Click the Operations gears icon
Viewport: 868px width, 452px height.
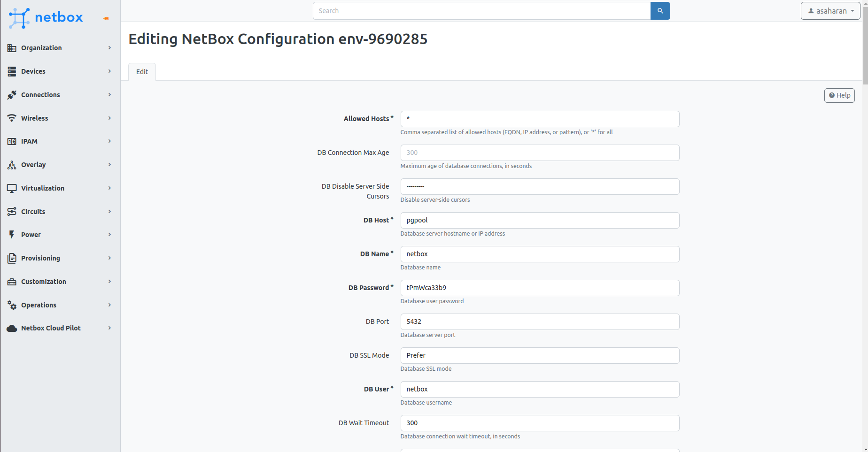12,305
